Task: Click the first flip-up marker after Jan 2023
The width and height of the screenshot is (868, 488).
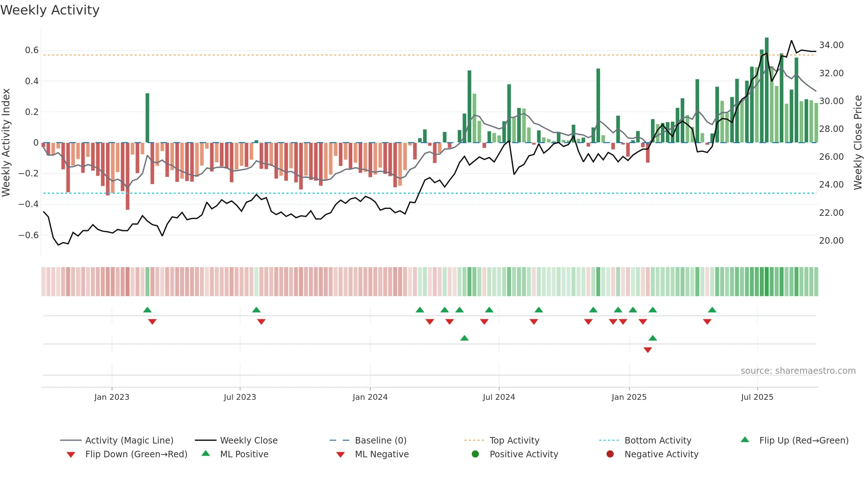Action: click(x=147, y=310)
